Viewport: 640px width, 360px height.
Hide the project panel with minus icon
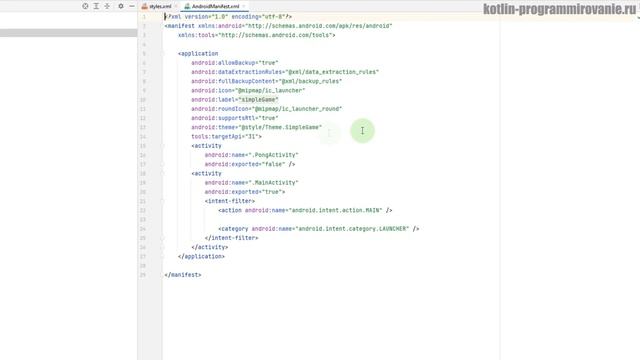tap(132, 6)
